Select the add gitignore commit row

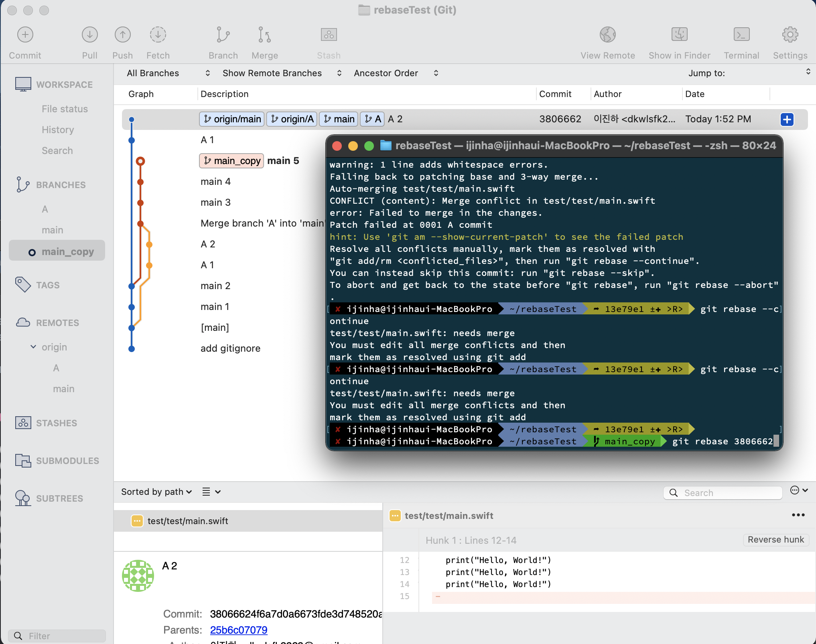tap(230, 348)
